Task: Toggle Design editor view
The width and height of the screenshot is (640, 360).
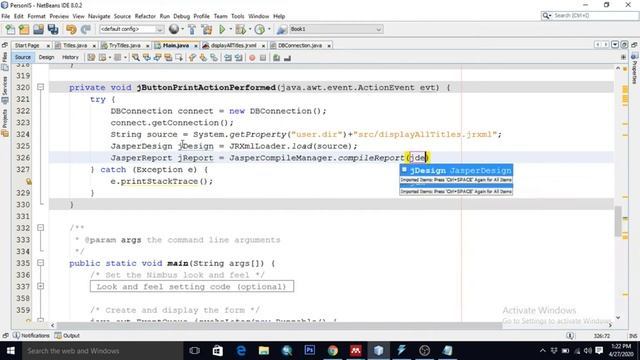Action: point(46,58)
